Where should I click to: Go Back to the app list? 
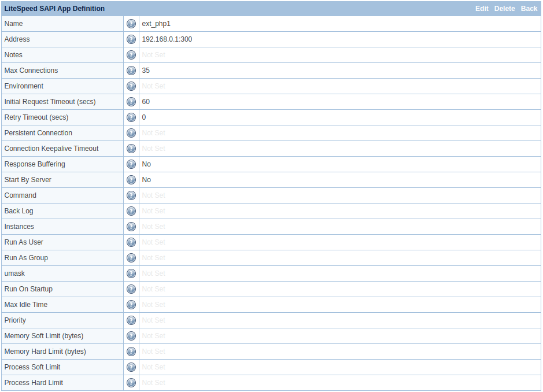(x=529, y=9)
